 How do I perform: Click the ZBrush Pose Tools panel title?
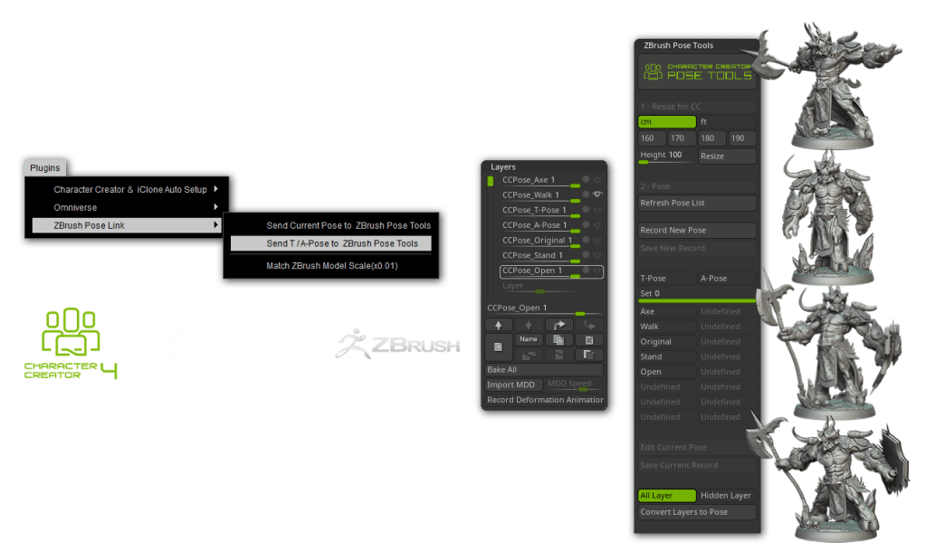pyautogui.click(x=679, y=45)
